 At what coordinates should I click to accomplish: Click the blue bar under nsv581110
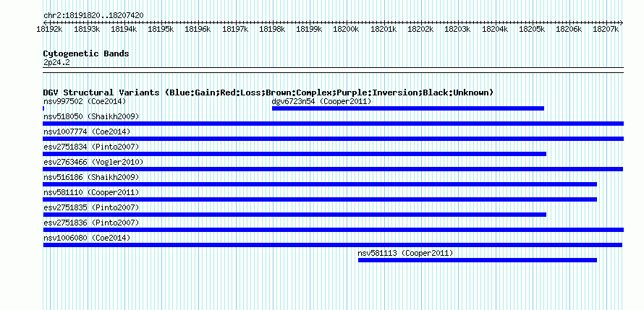click(x=320, y=199)
